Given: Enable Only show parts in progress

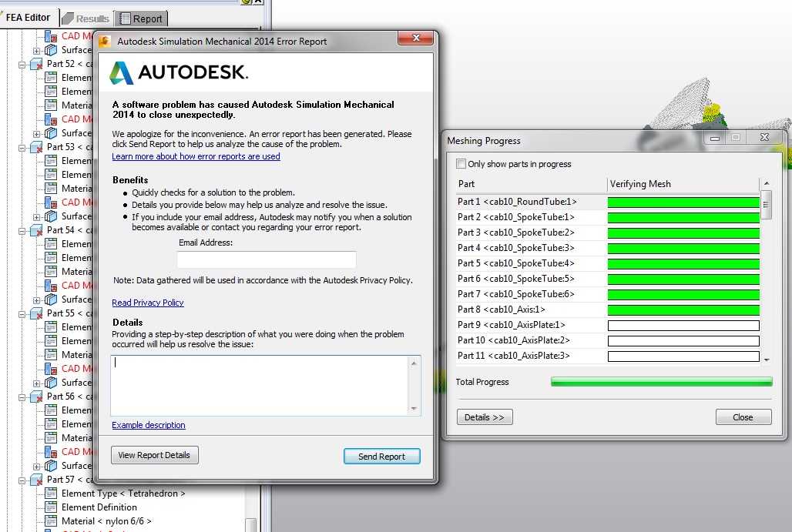Looking at the screenshot, I should [461, 163].
